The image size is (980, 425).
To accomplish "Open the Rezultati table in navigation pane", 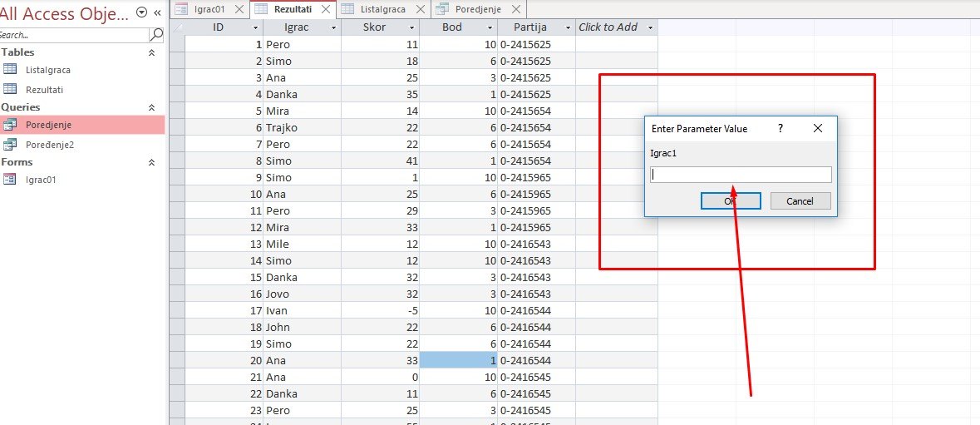I will pos(44,89).
